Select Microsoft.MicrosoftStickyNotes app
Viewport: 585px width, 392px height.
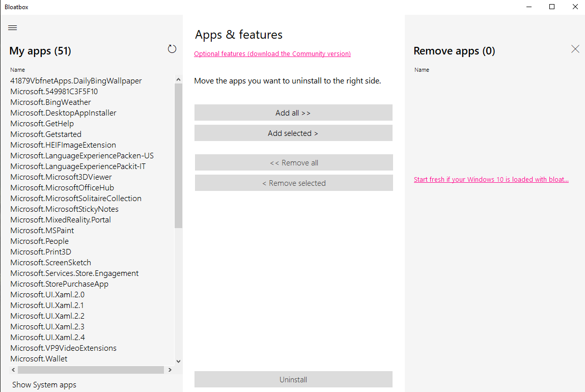tap(65, 209)
